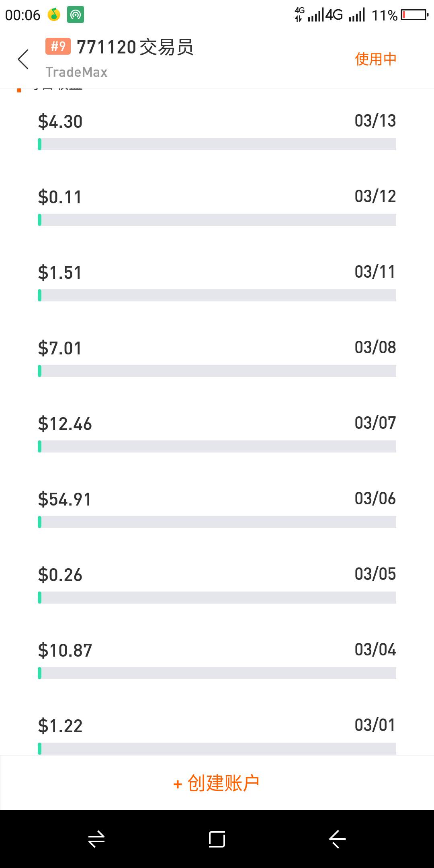
Task: Tap the 创建账户 create account button
Action: point(217,783)
